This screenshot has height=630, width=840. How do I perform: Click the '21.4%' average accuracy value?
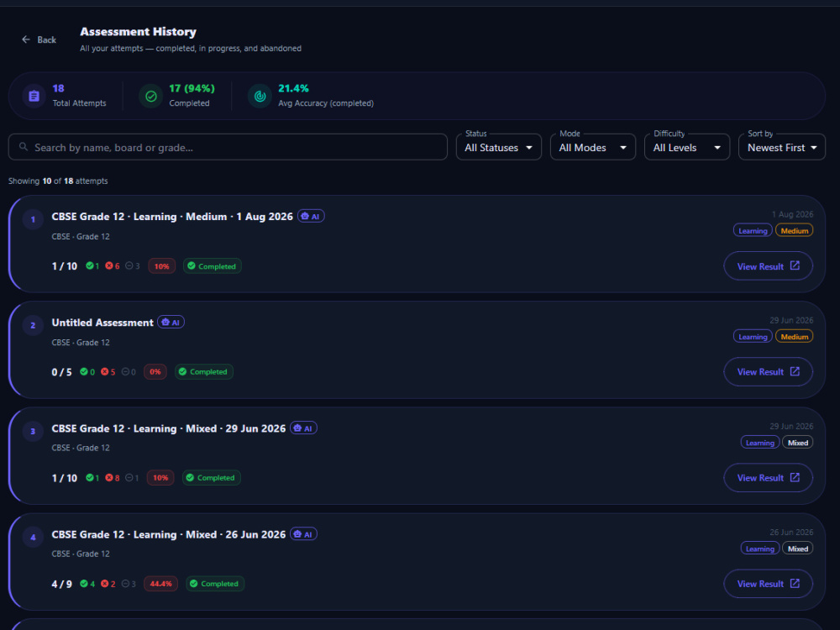coord(293,88)
